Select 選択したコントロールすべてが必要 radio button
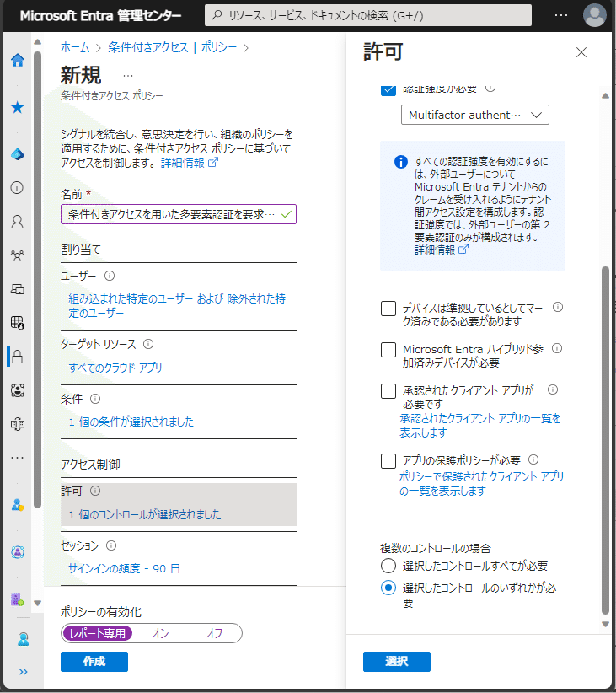The height and width of the screenshot is (693, 616). 388,566
